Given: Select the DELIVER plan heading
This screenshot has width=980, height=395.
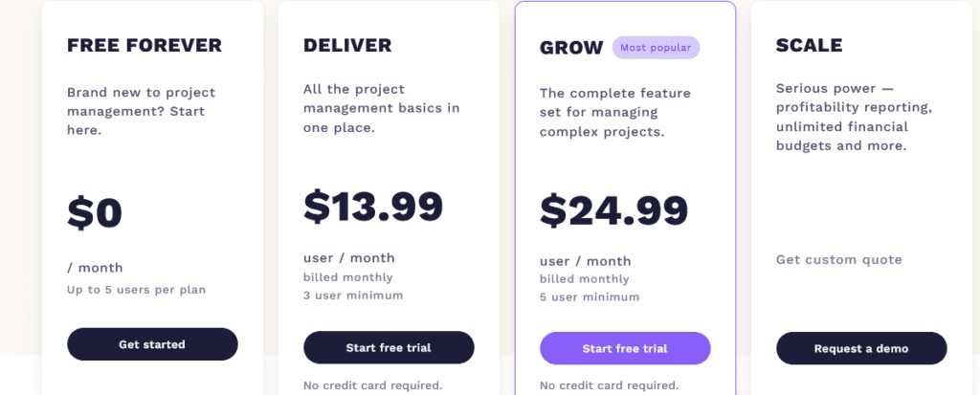Looking at the screenshot, I should (x=347, y=45).
